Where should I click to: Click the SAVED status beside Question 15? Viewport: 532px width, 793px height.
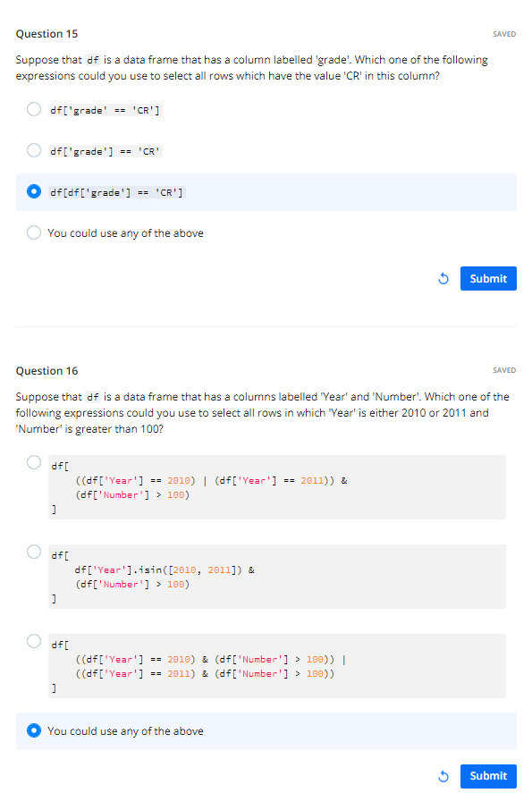(x=504, y=34)
